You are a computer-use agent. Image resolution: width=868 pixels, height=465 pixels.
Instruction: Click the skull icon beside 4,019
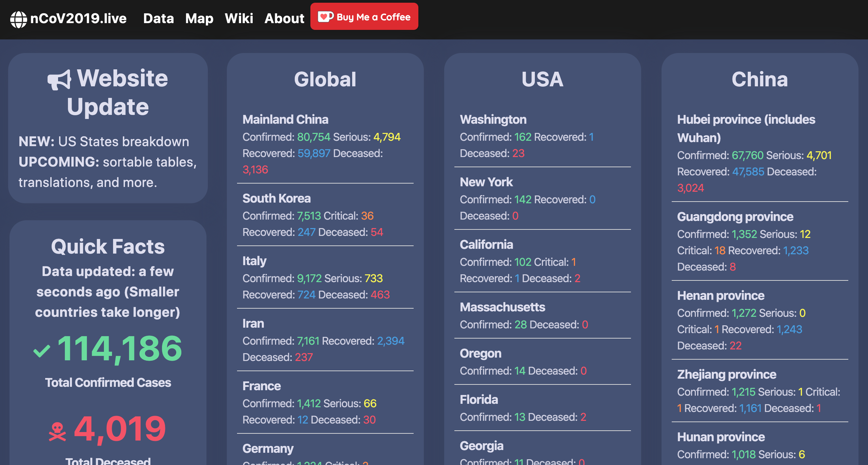(57, 432)
